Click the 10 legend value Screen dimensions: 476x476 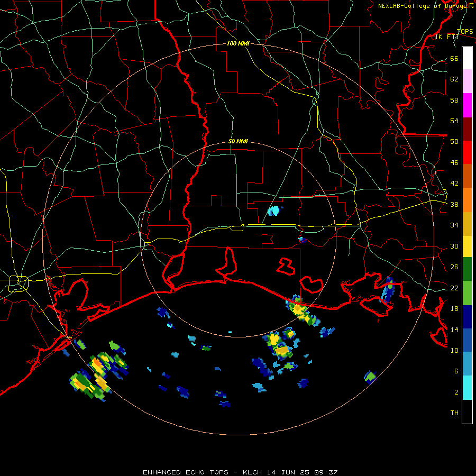(454, 350)
